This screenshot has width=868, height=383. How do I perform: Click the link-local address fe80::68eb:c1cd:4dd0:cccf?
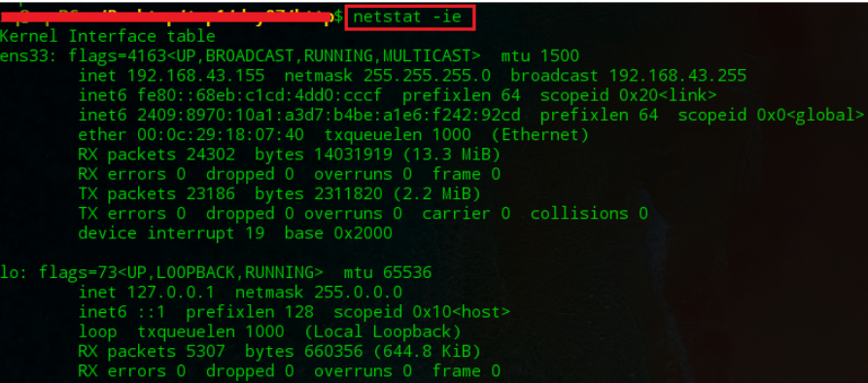click(260, 95)
